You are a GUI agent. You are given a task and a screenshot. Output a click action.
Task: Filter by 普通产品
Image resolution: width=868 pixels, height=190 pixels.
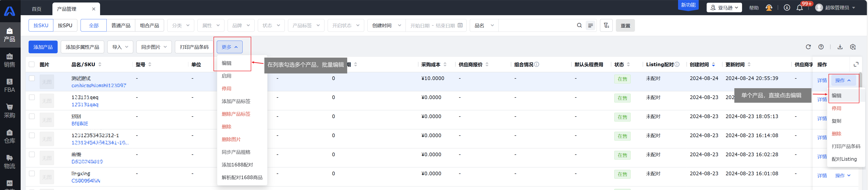click(x=121, y=25)
